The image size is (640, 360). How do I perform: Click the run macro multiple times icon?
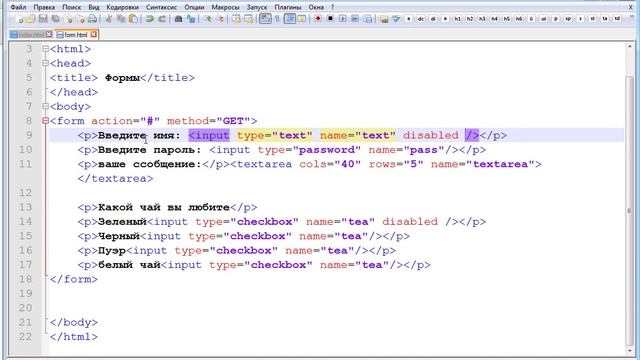[355, 19]
